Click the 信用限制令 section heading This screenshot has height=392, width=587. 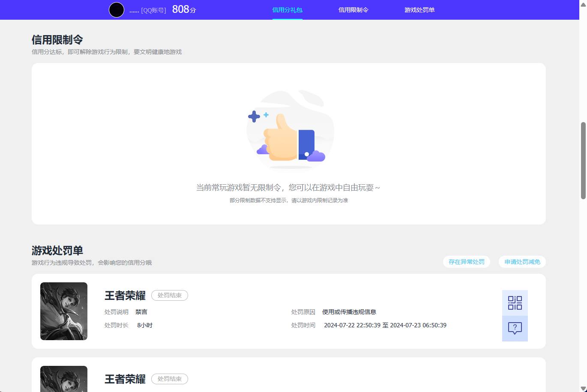57,40
